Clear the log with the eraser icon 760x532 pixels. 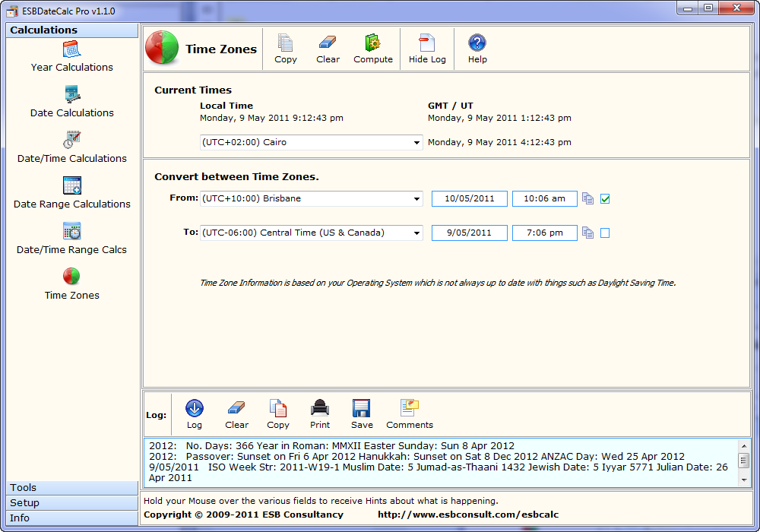(x=236, y=414)
